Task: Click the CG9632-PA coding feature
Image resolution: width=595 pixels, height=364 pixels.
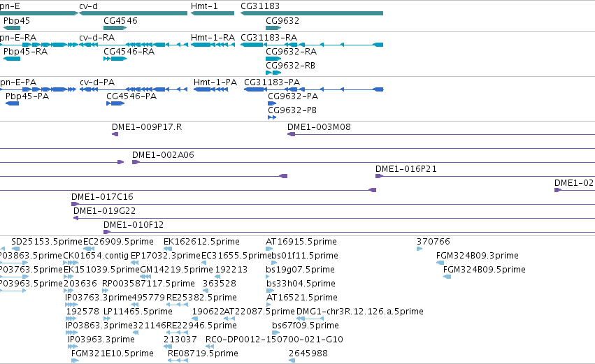Action: pyautogui.click(x=272, y=103)
